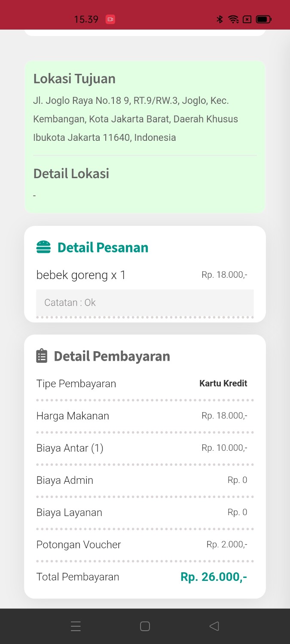This screenshot has width=290, height=644.
Task: Select the Detail Pesanan heading
Action: click(x=103, y=247)
